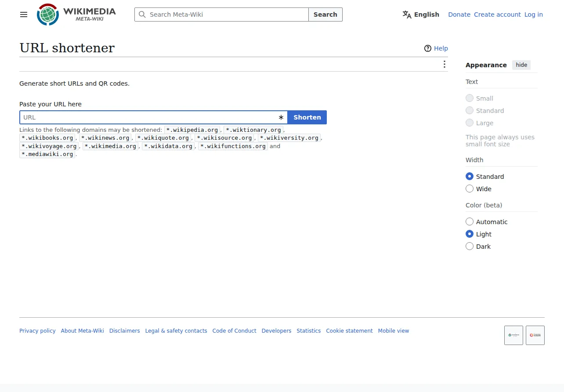Click the *.wikiversity.org domain text
The image size is (564, 392).
click(x=289, y=138)
